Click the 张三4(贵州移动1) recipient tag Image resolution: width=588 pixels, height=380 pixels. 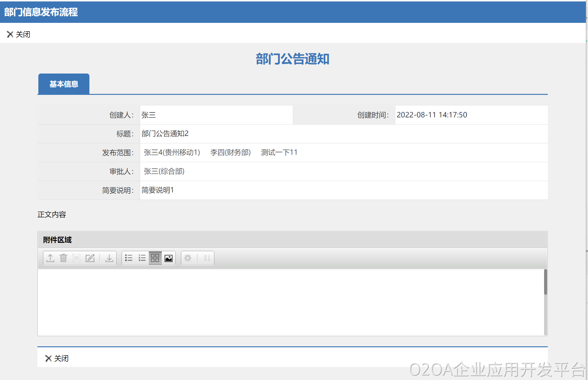(x=172, y=153)
